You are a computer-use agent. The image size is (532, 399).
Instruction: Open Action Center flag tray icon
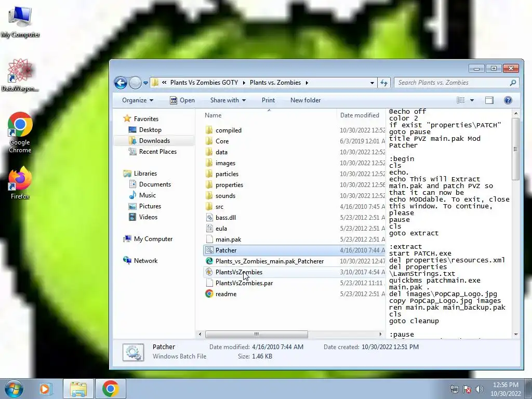tap(467, 389)
